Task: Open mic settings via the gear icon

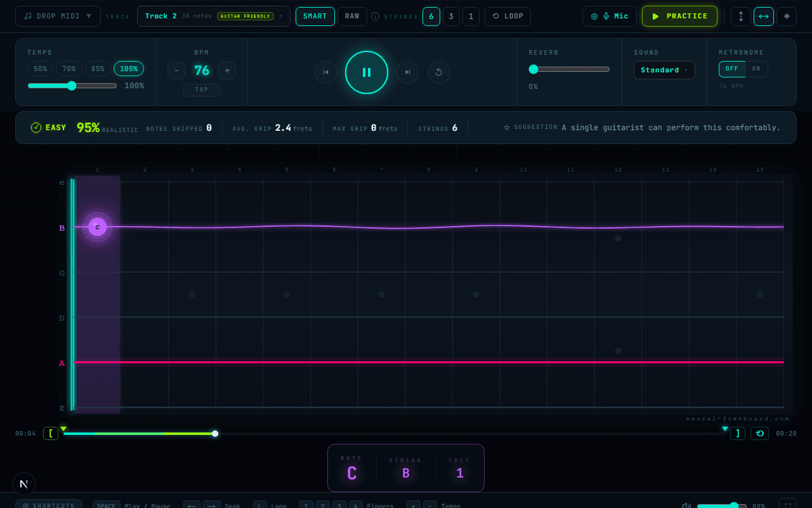Action: pyautogui.click(x=594, y=17)
